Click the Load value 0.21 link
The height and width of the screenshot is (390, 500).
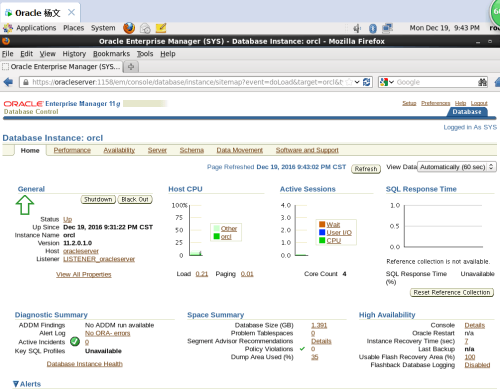pyautogui.click(x=202, y=274)
